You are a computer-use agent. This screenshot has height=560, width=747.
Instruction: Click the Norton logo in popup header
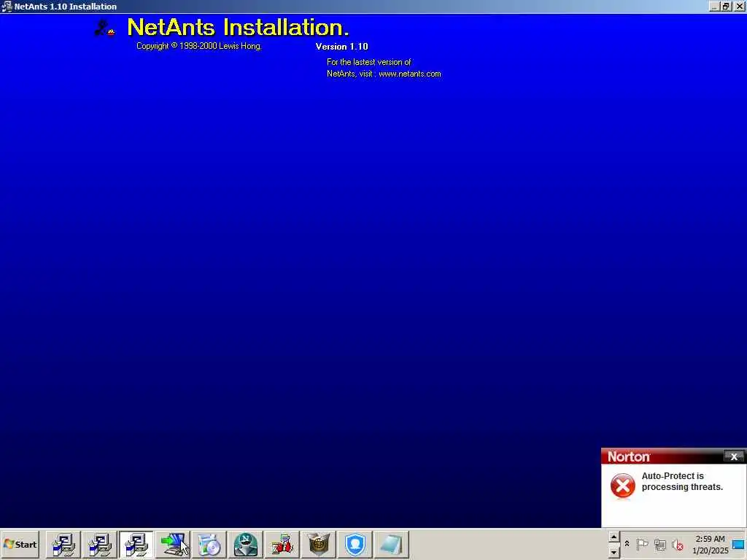point(629,456)
